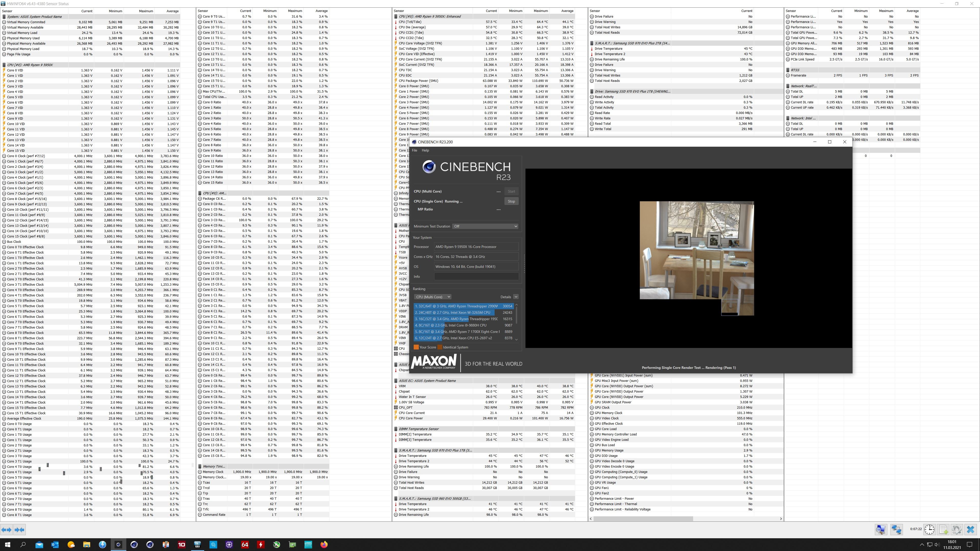This screenshot has width=980, height=551.
Task: Open Mail app on taskbar
Action: [x=39, y=545]
